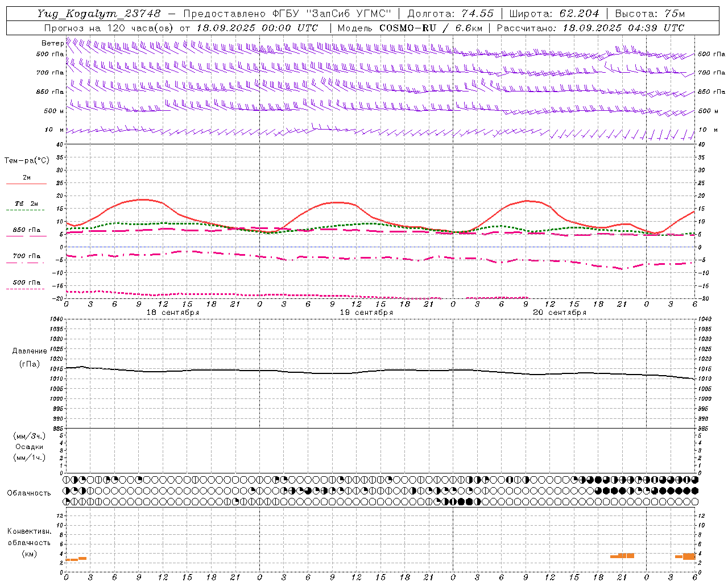This screenshot has width=728, height=582.
Task: Click the Ветер wind panel label
Action: coord(52,43)
